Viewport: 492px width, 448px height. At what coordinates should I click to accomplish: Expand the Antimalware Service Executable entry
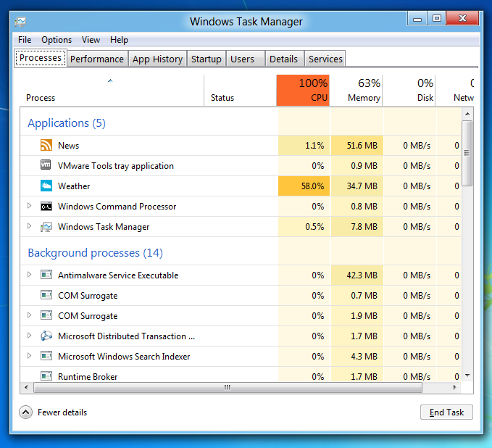(30, 275)
